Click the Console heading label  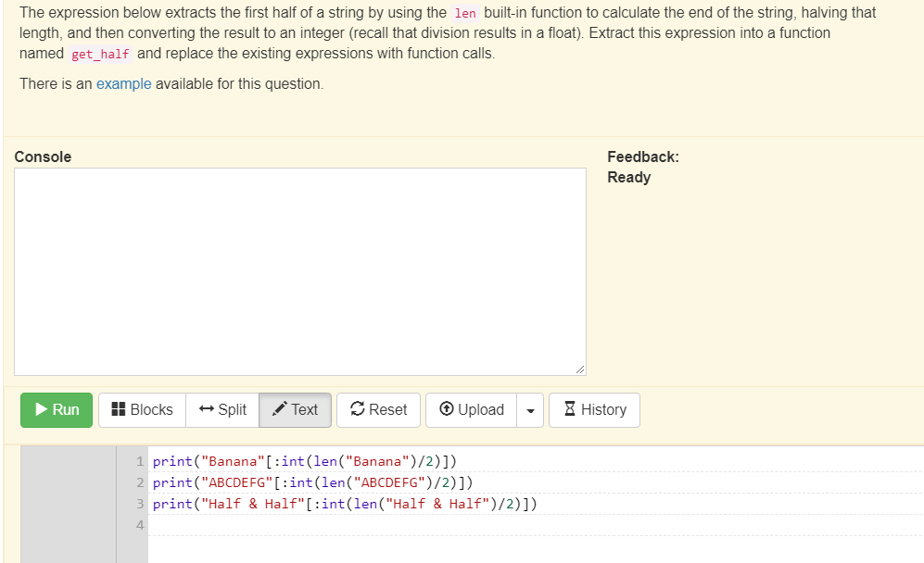43,156
